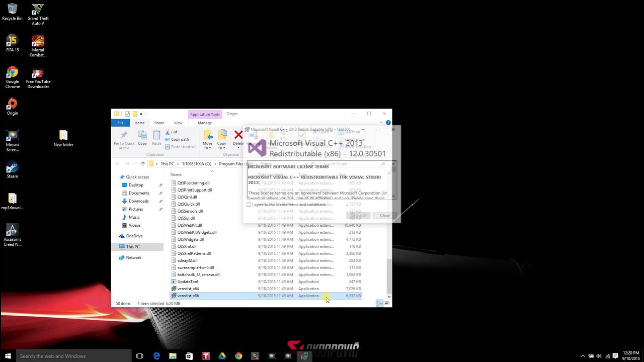The width and height of the screenshot is (644, 362).
Task: Expand the Quick Access Toolbar customize arrow
Action: (141, 114)
